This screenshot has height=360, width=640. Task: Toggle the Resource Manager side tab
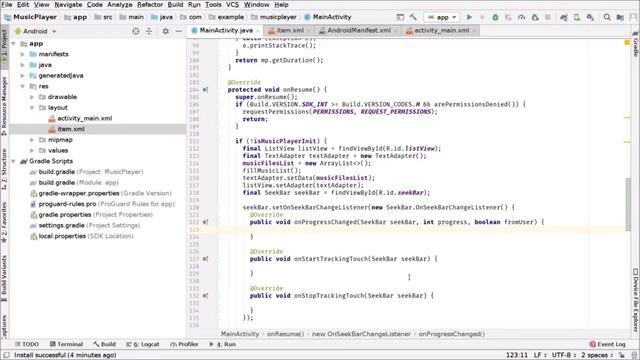[x=4, y=106]
